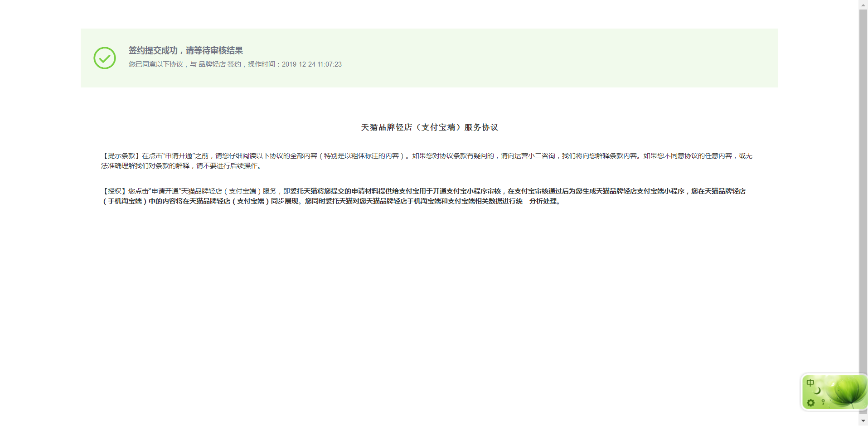The width and height of the screenshot is (868, 426).
Task: Click the punctuation mode icon in IME widget
Action: (x=823, y=402)
